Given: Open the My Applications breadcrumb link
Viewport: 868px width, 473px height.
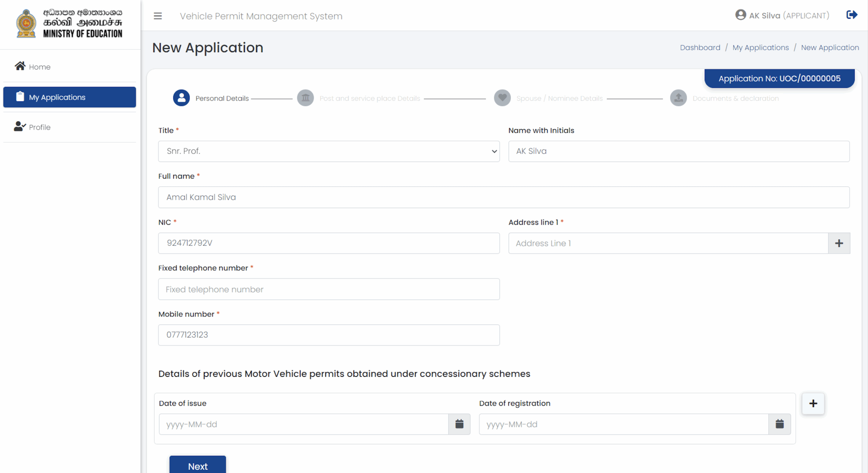Looking at the screenshot, I should click(761, 47).
